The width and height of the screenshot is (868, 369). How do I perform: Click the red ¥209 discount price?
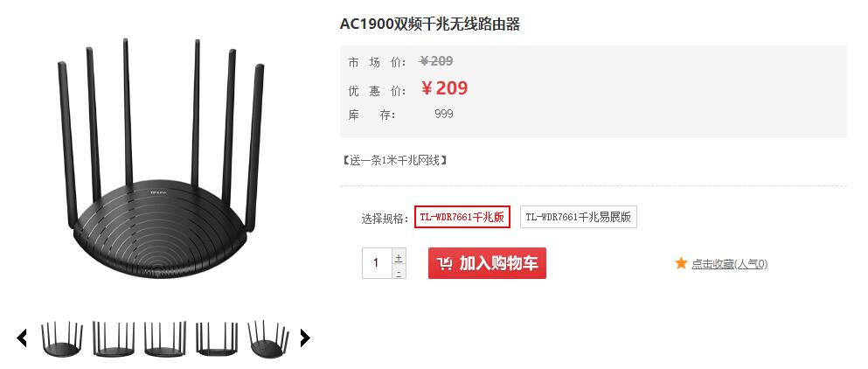[444, 88]
